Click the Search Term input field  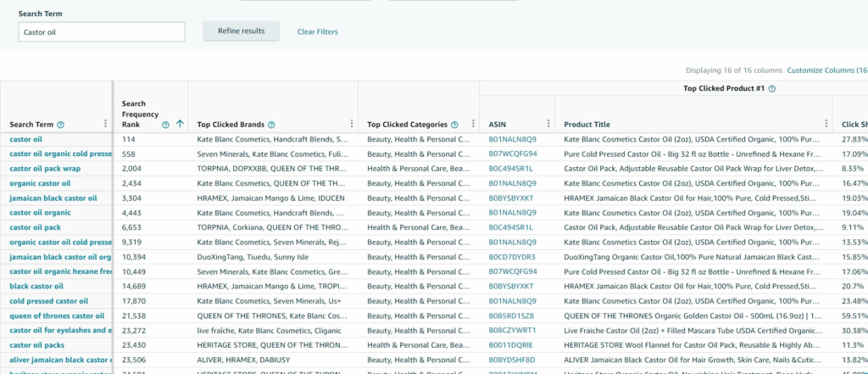[x=102, y=32]
